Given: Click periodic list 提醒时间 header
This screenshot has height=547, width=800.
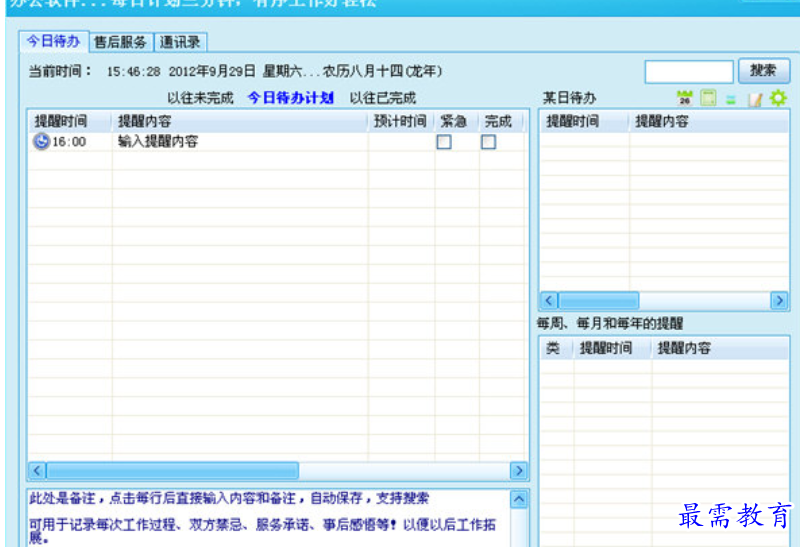Looking at the screenshot, I should coord(612,348).
